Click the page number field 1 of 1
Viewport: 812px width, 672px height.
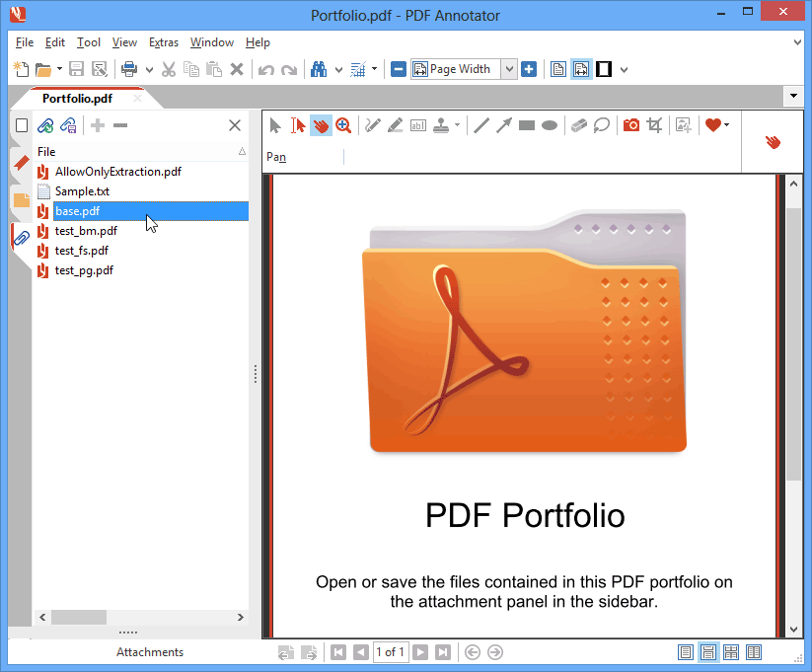391,652
